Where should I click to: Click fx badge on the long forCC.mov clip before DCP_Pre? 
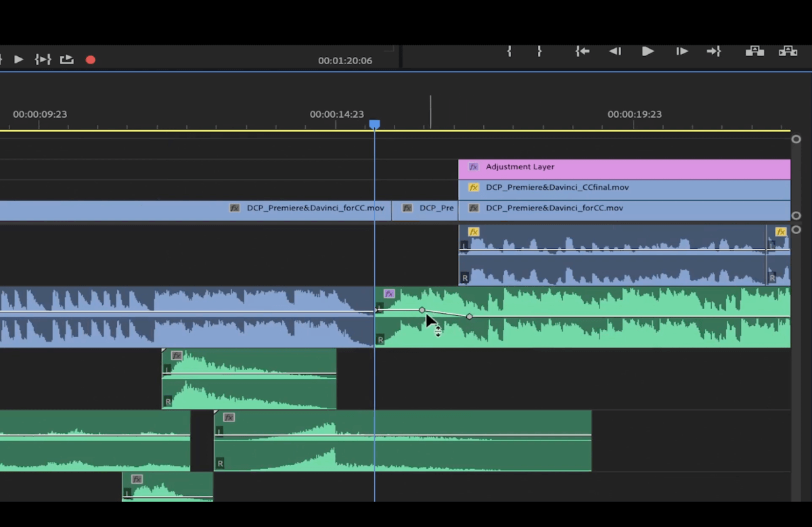[235, 208]
